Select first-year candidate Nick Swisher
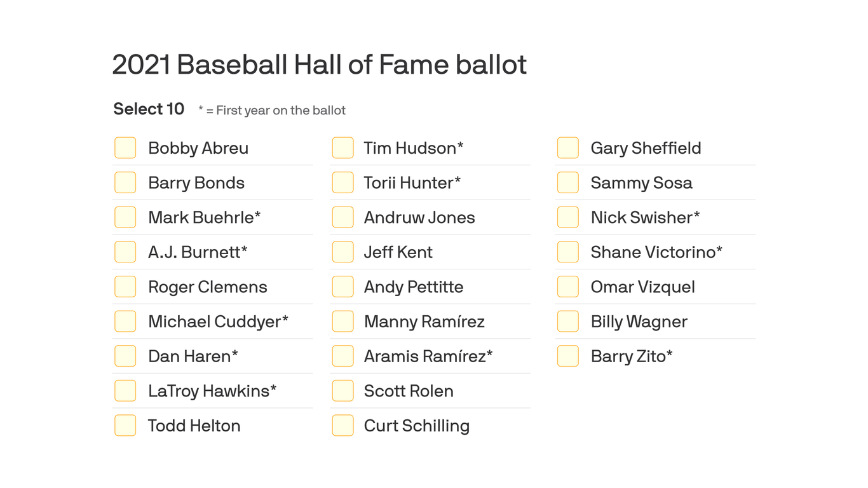The height and width of the screenshot is (488, 868). 567,217
